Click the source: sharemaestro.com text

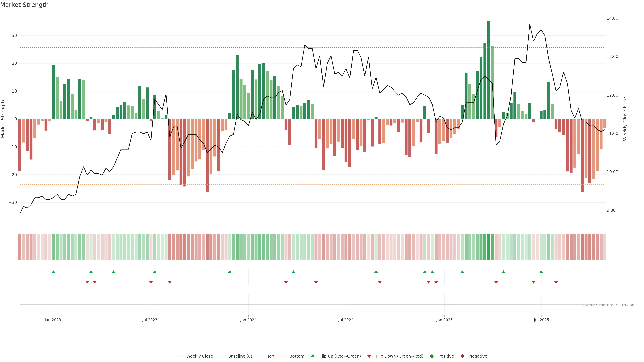click(x=609, y=305)
